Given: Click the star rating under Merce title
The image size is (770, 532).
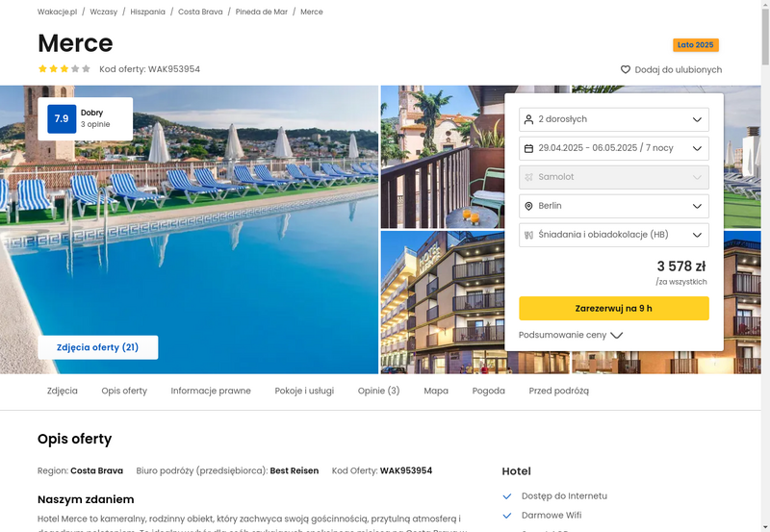Looking at the screenshot, I should [x=64, y=68].
